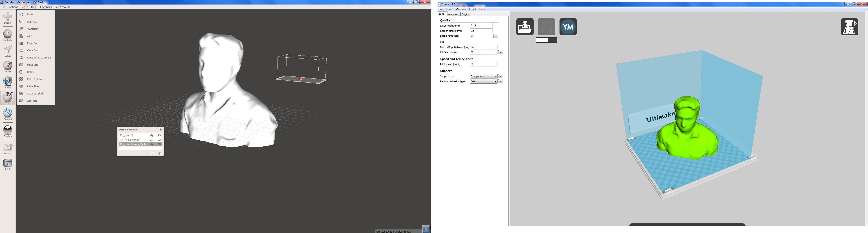This screenshot has width=868, height=233.
Task: Open Cura's Tools menu
Action: pos(449,9)
